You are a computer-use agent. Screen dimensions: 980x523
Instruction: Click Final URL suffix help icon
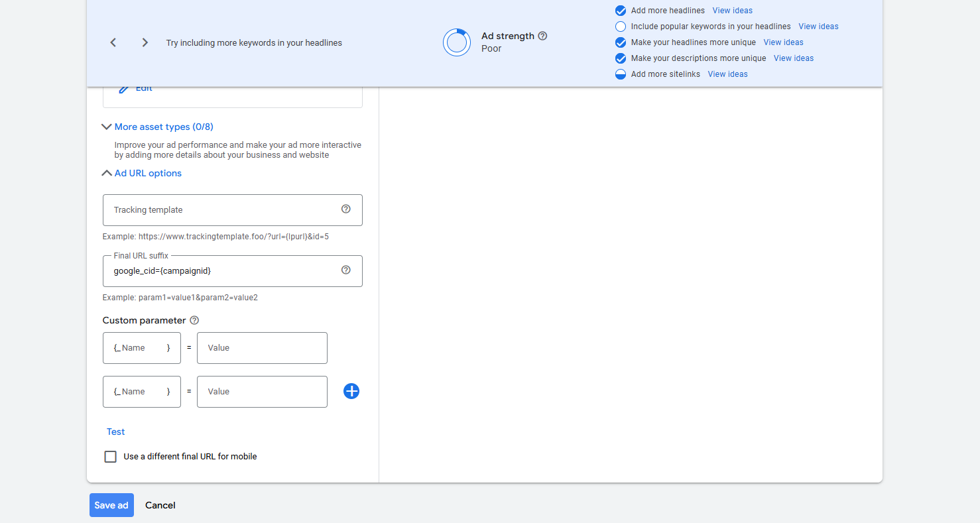click(345, 270)
